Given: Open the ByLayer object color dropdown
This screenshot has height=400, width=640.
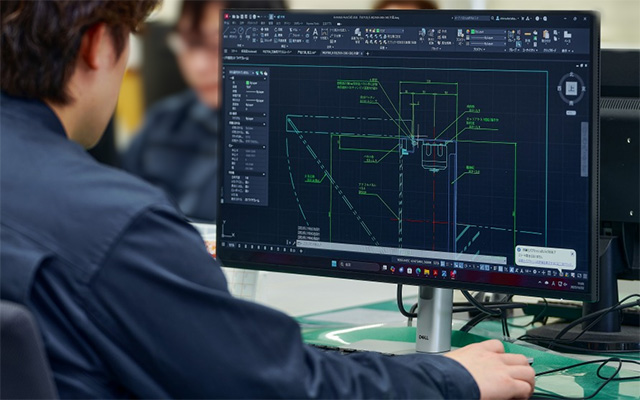Looking at the screenshot, I should [x=488, y=32].
